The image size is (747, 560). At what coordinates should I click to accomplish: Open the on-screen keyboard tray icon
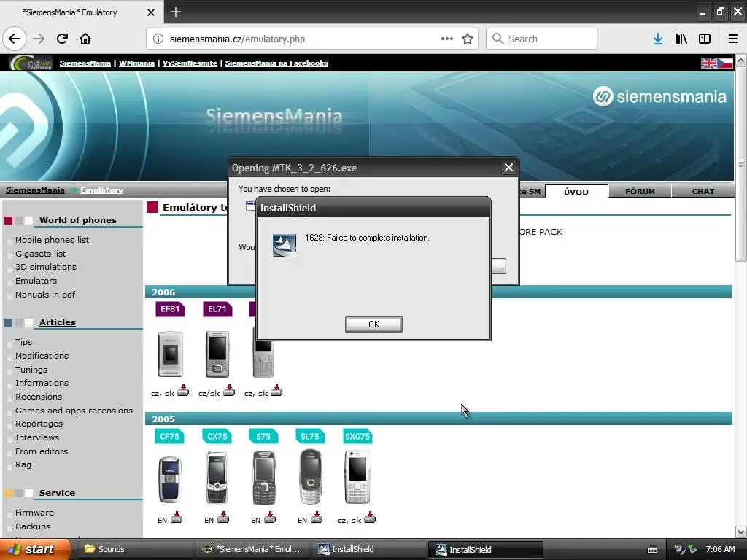tap(652, 550)
